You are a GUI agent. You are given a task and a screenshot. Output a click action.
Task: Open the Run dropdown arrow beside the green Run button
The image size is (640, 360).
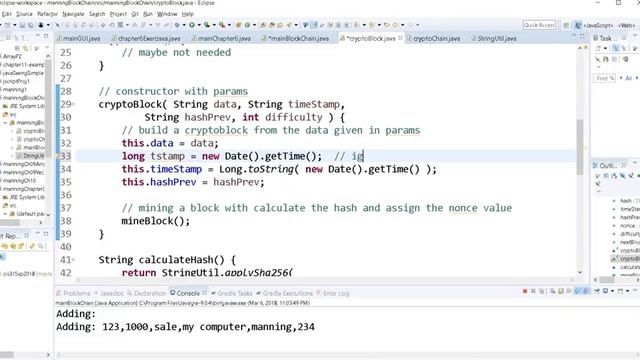point(199,25)
